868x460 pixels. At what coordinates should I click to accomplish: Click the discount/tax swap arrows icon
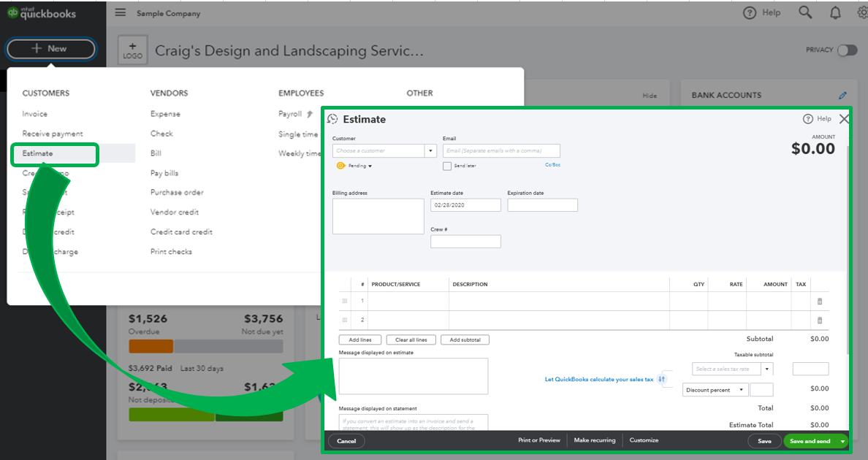click(x=661, y=379)
